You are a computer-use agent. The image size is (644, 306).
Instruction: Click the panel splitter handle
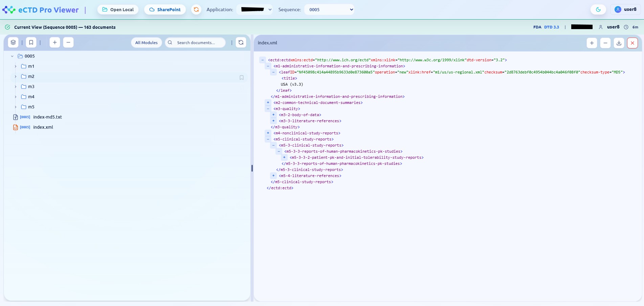[252, 168]
